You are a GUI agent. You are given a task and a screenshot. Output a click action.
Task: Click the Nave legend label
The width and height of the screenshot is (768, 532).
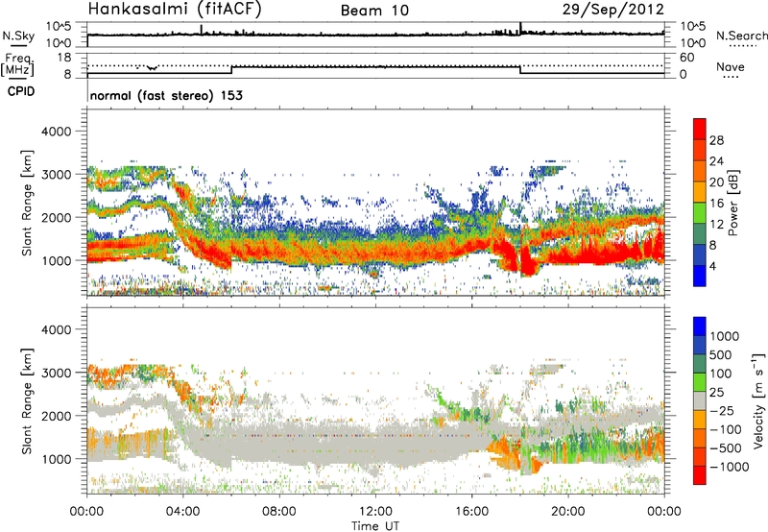[x=731, y=66]
